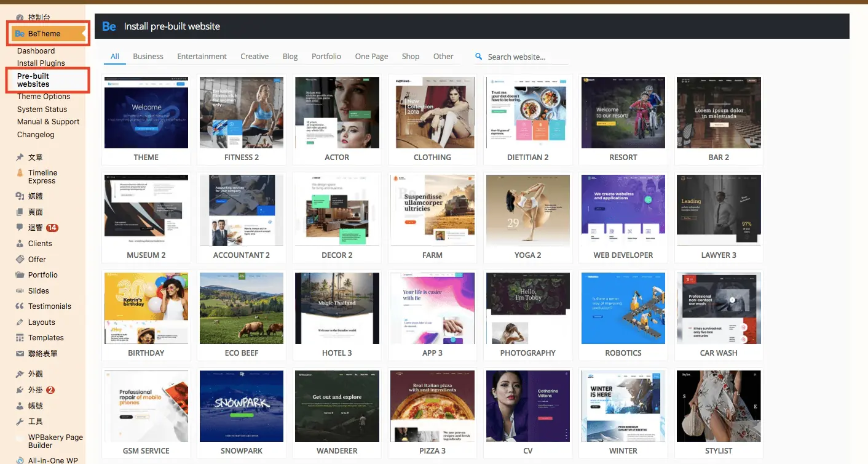
Task: Open the BeTheme Dashboard submenu link
Action: coord(36,51)
